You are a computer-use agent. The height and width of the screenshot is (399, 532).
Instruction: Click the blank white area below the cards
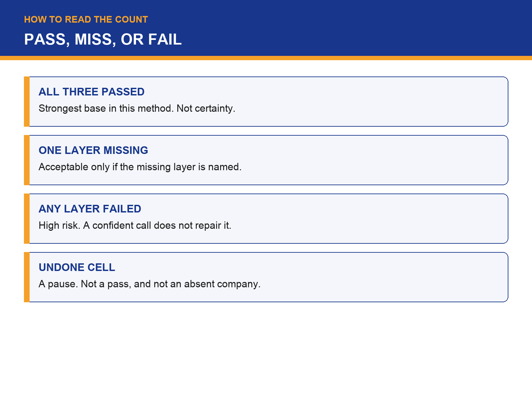pos(266,349)
